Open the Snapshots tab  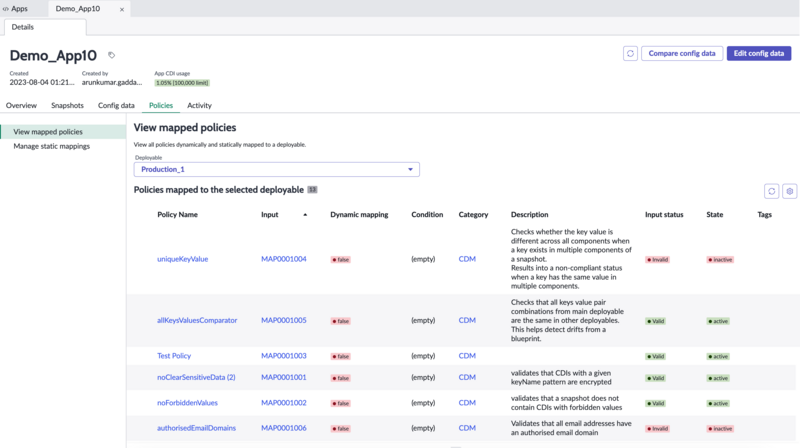67,106
